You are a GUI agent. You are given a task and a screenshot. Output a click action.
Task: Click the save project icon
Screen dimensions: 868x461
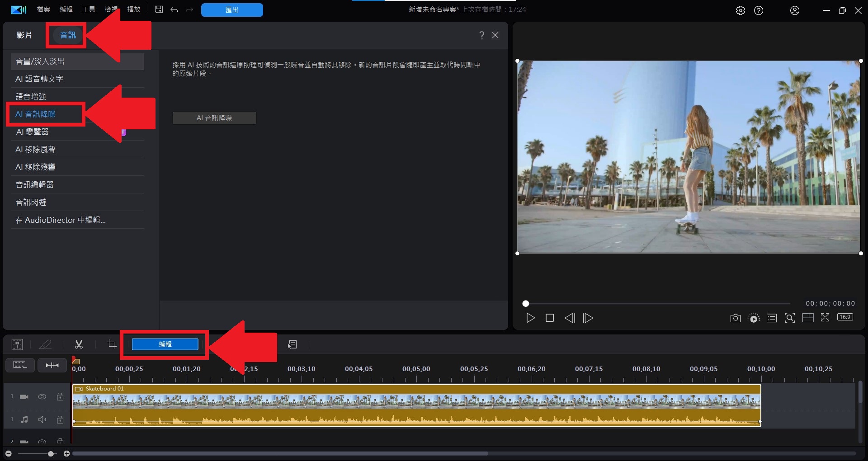159,9
